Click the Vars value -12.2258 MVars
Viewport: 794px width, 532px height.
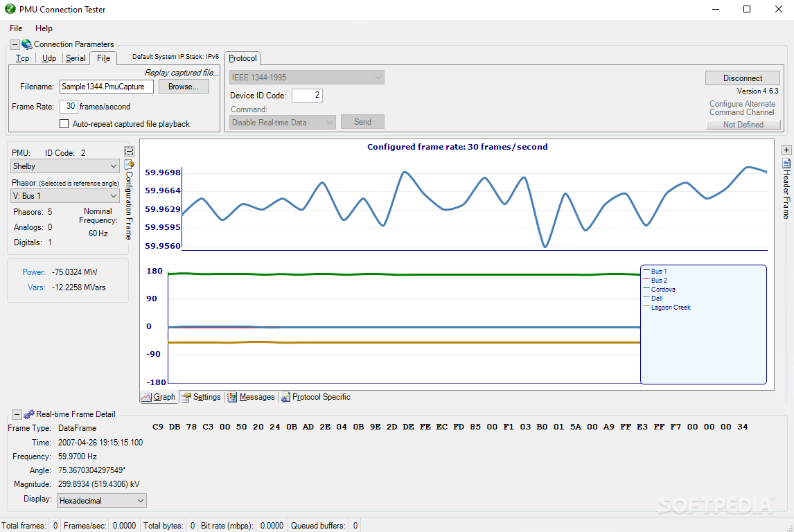pos(78,287)
